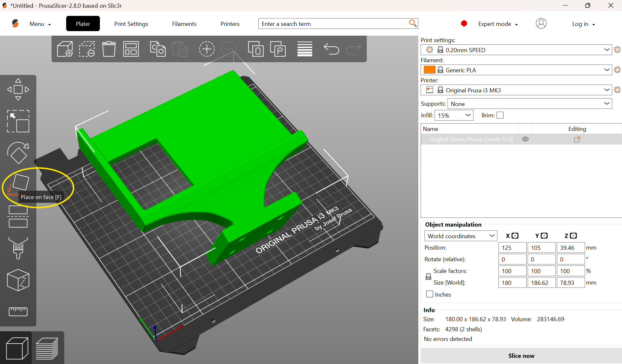Undo the last action
622x364 pixels.
pos(331,49)
